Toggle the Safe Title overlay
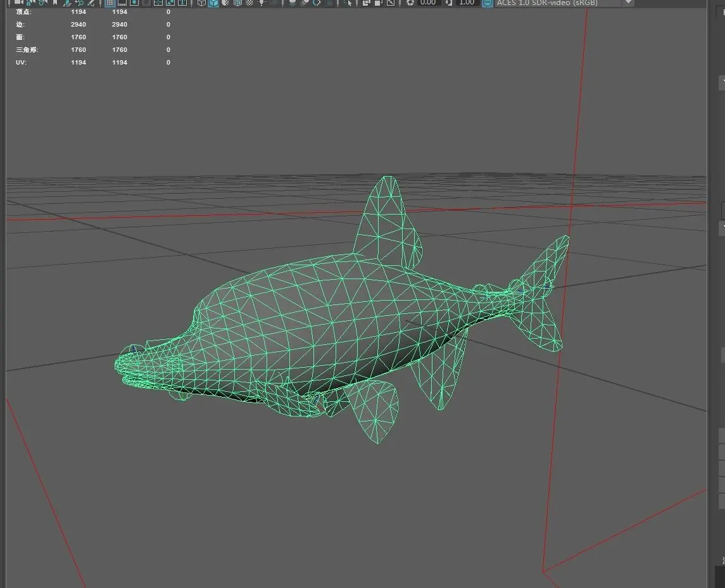 (x=182, y=3)
